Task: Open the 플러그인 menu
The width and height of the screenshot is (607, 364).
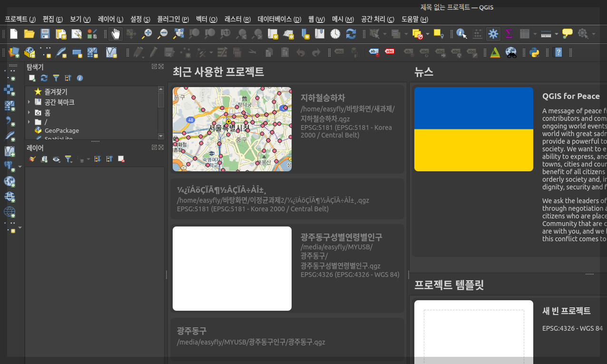Action: pos(173,19)
